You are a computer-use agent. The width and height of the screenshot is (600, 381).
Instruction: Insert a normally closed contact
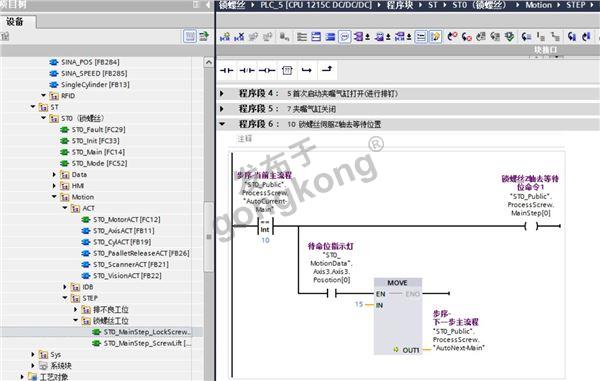pos(247,70)
